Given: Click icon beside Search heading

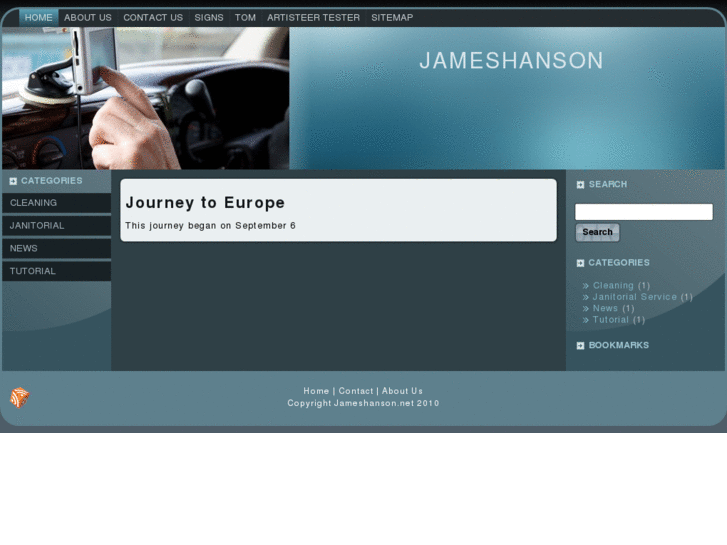Looking at the screenshot, I should pyautogui.click(x=580, y=185).
